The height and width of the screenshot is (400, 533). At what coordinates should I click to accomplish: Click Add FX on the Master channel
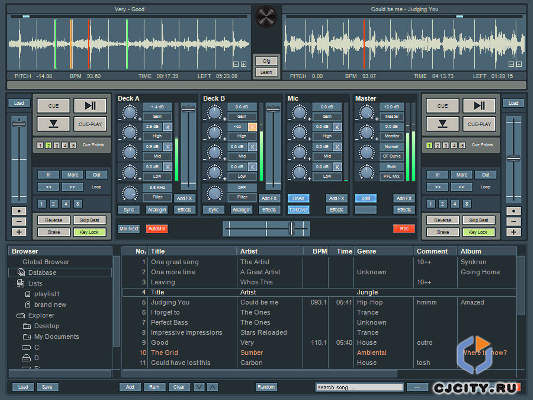pos(404,198)
